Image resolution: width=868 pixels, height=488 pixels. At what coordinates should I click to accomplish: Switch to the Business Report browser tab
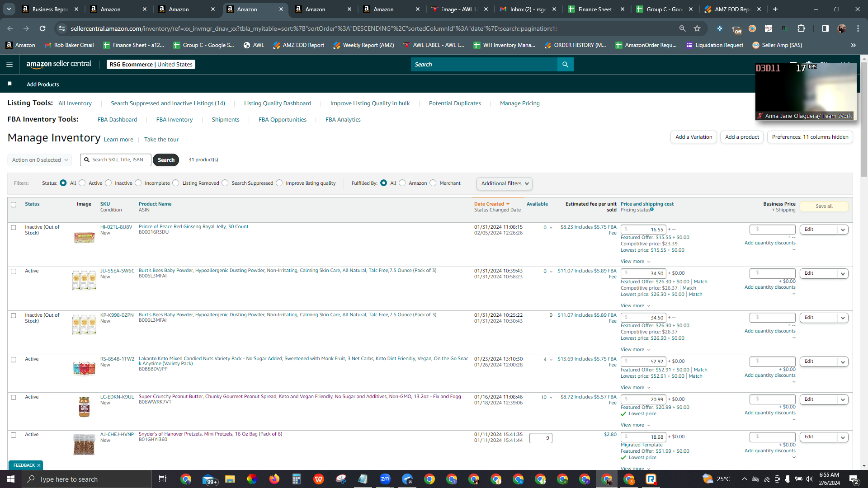[x=50, y=9]
